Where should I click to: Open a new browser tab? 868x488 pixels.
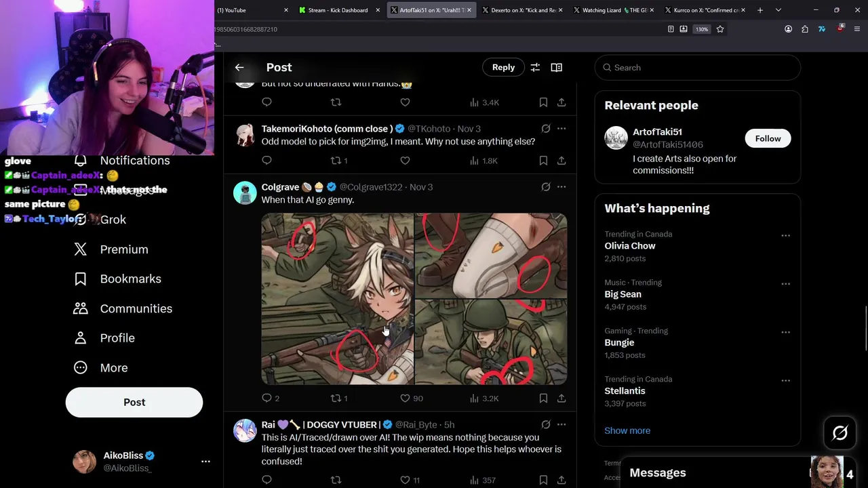click(x=760, y=10)
